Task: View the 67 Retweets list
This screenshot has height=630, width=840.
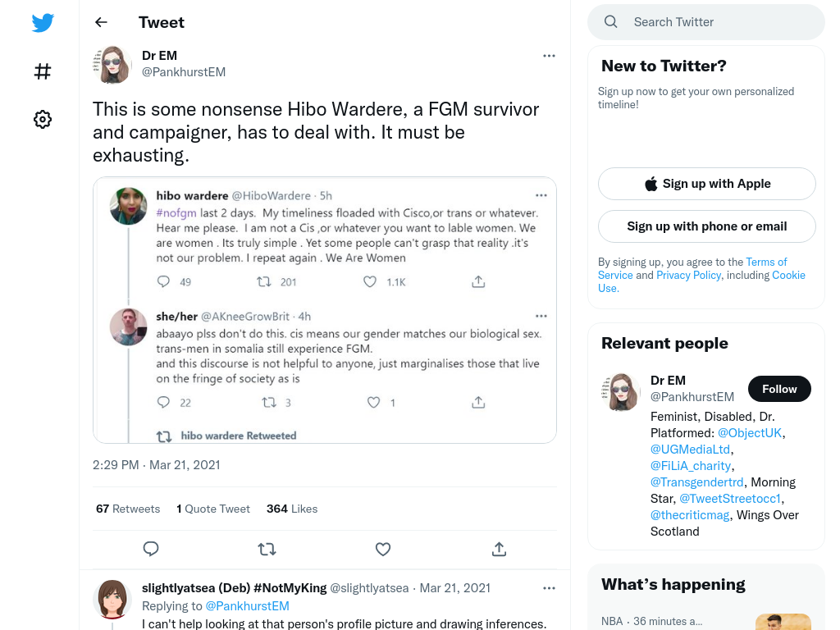Action: click(x=128, y=509)
